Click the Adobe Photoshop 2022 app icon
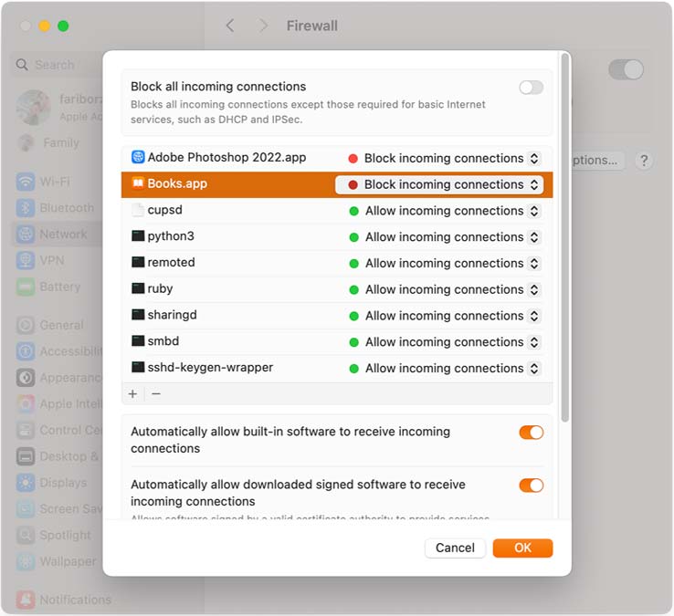This screenshot has height=616, width=674. click(x=138, y=158)
